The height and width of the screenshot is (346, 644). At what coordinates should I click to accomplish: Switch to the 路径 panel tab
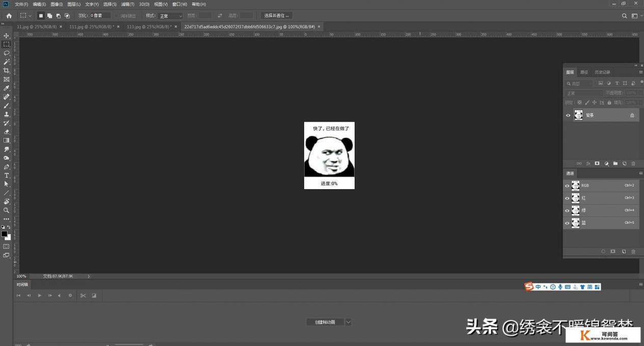(584, 72)
